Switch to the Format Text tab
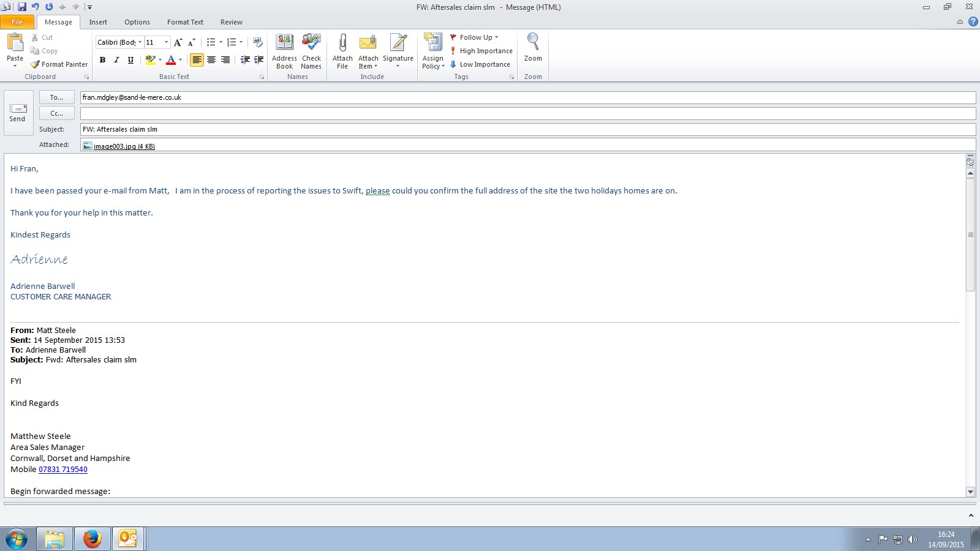 pyautogui.click(x=185, y=22)
